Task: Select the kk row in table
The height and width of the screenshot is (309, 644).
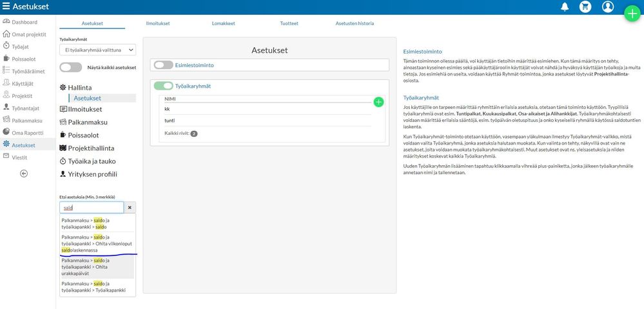Action: [x=268, y=109]
